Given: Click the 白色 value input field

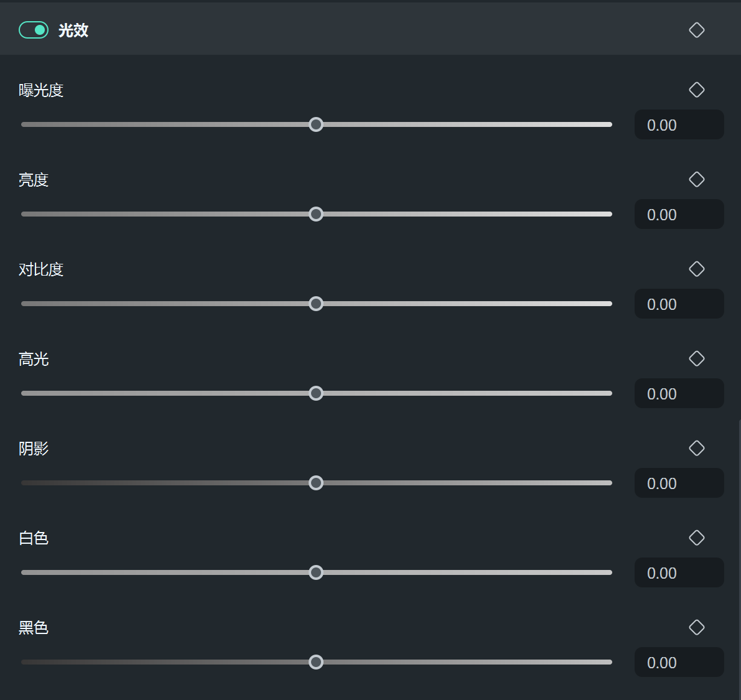Looking at the screenshot, I should pos(679,573).
